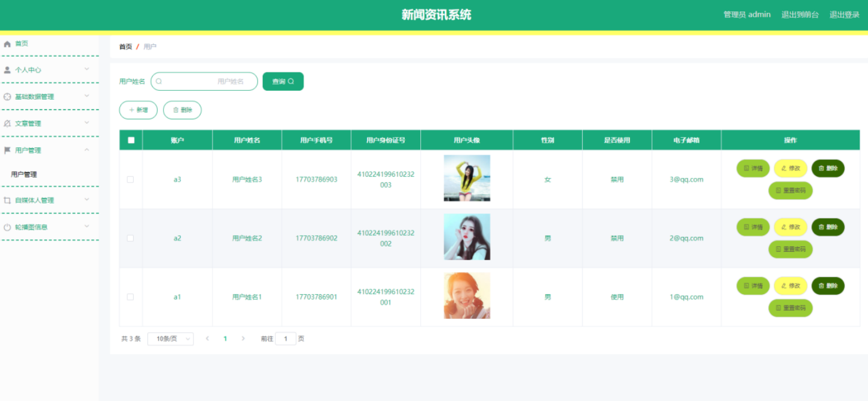The width and height of the screenshot is (868, 401).
Task: Click 管理员 admin in the header
Action: [747, 15]
